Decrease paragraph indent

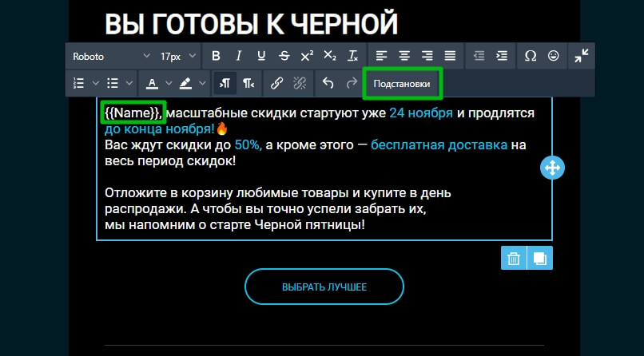tap(479, 56)
